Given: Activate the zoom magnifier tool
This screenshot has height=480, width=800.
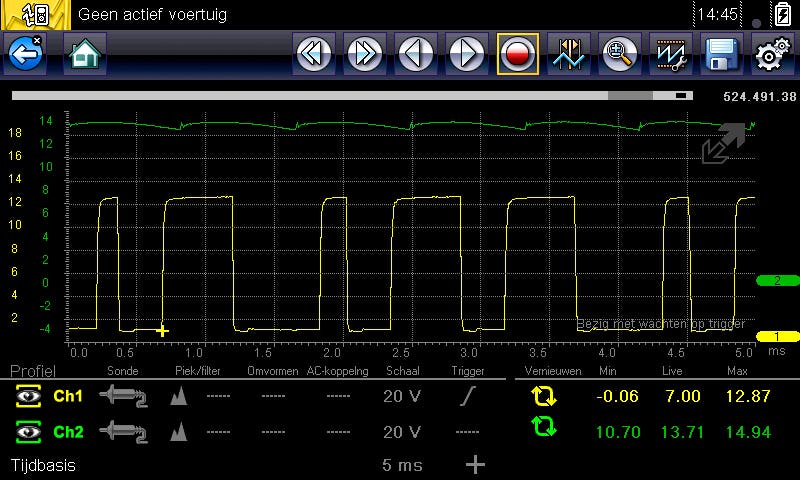Looking at the screenshot, I should tap(620, 55).
